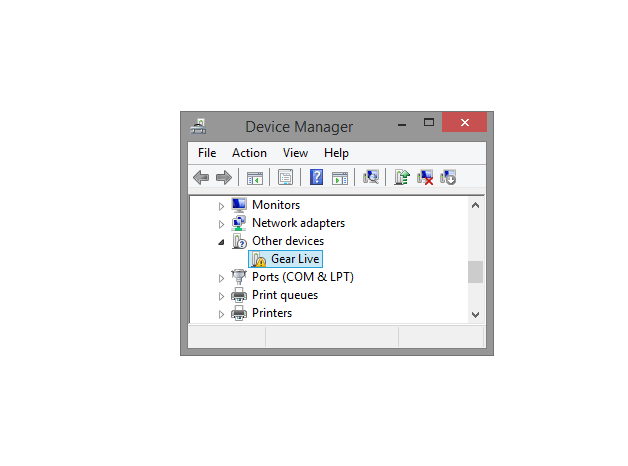Open the Help menu
Image resolution: width=628 pixels, height=466 pixels.
336,153
